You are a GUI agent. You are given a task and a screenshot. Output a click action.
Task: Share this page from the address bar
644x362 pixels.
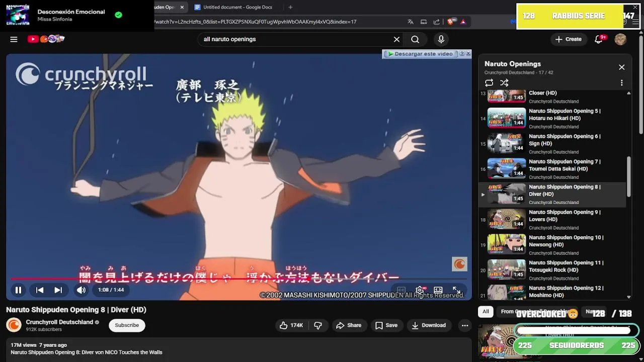[x=437, y=22]
